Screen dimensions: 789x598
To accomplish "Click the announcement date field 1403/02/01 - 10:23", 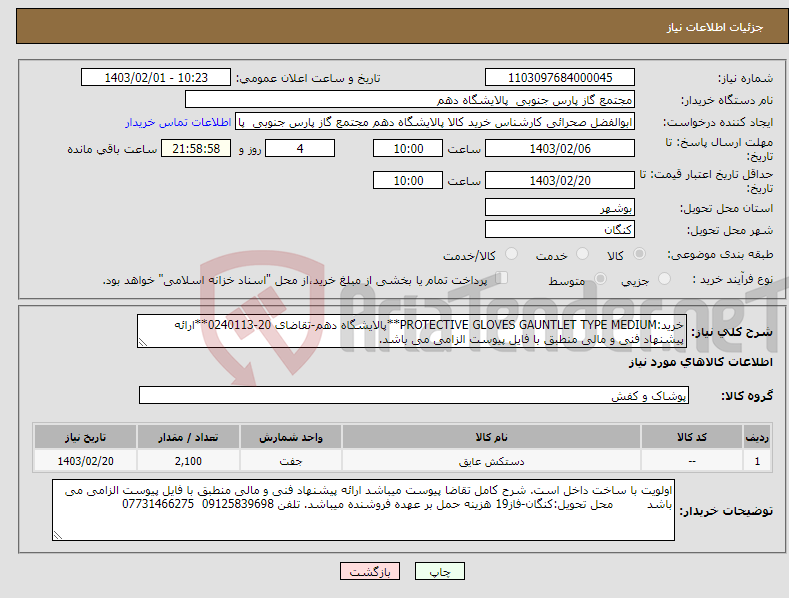I will [155, 78].
